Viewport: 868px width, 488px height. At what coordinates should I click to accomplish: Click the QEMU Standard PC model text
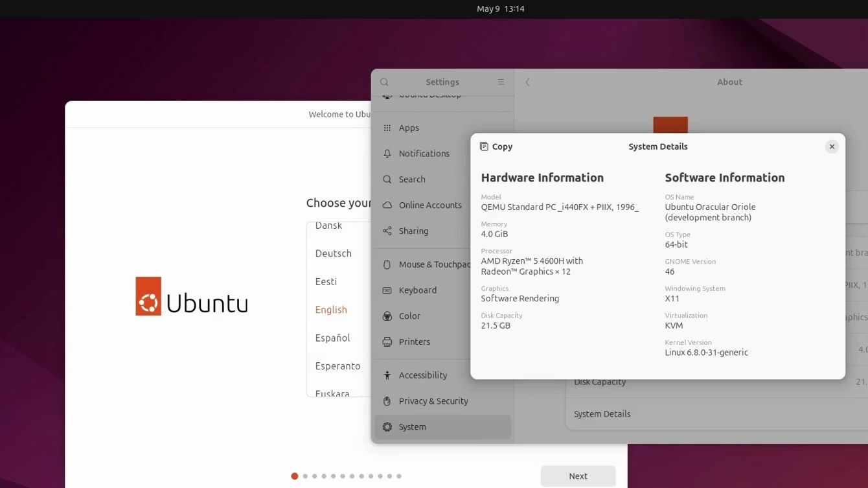[560, 207]
